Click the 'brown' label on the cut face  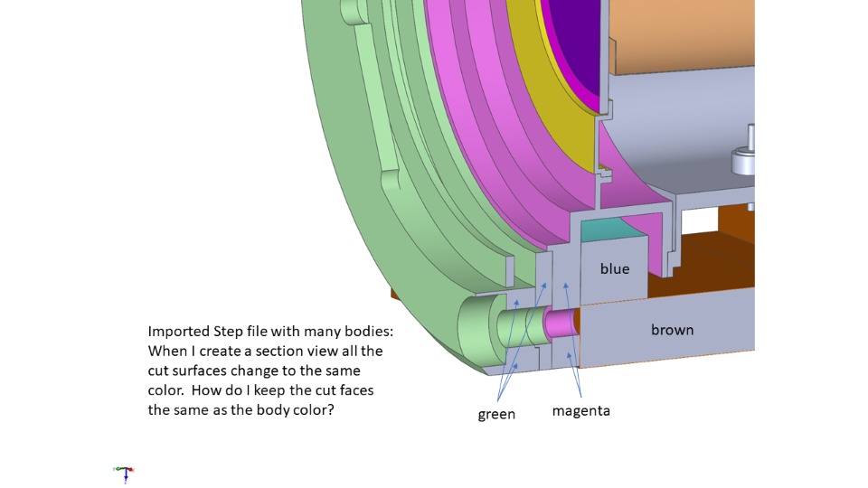672,330
